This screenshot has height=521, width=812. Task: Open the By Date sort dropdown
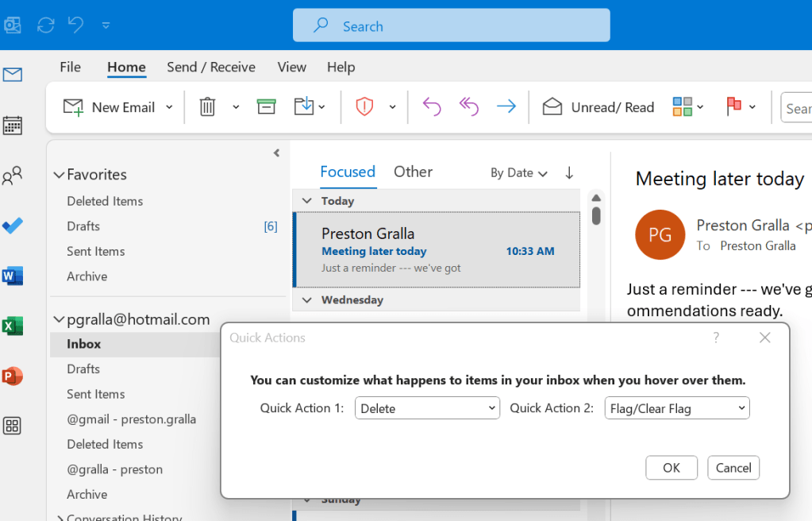click(x=519, y=173)
